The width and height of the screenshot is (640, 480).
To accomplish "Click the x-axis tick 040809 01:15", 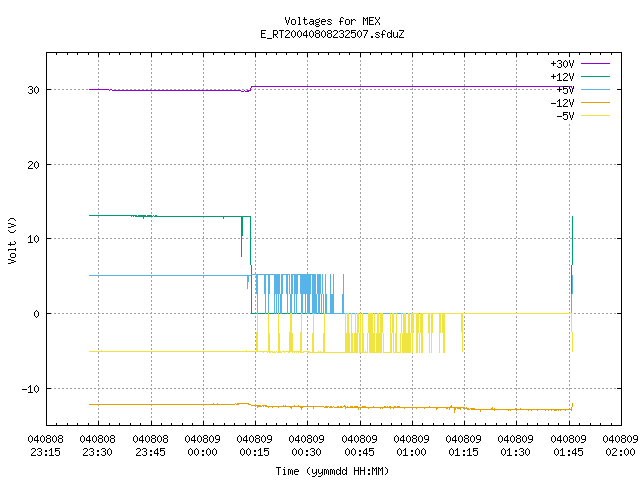I will pos(463,446).
